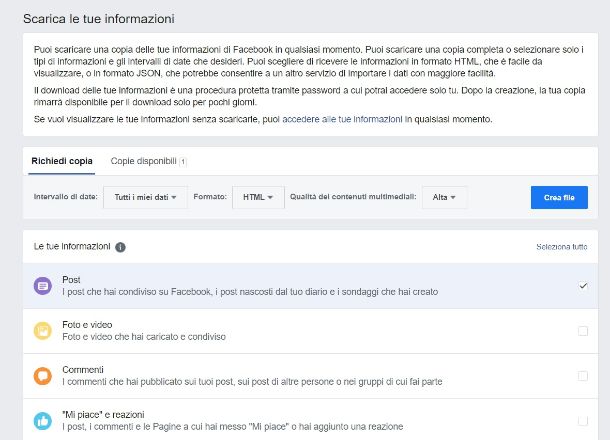Click the Commenti row title
The image size is (610, 440).
83,370
